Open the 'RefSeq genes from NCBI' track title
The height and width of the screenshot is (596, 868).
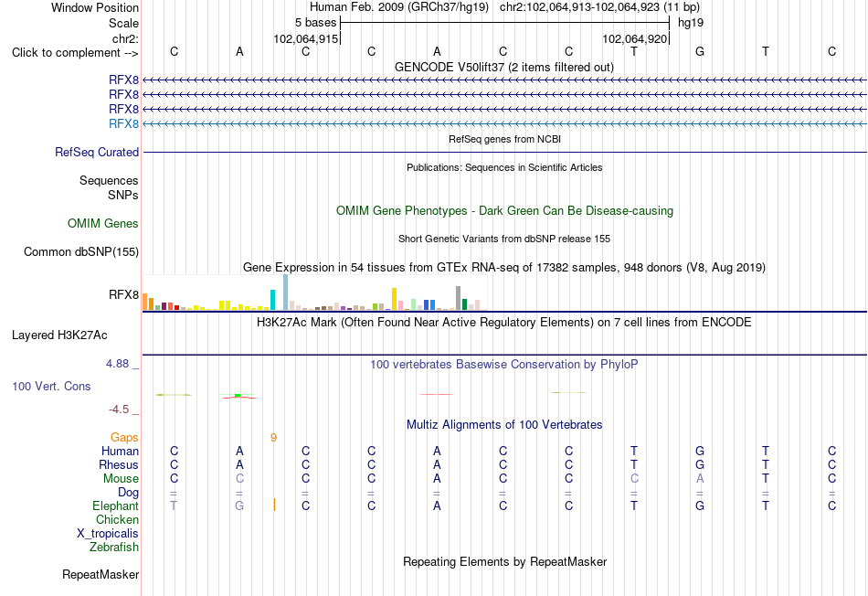tap(504, 139)
